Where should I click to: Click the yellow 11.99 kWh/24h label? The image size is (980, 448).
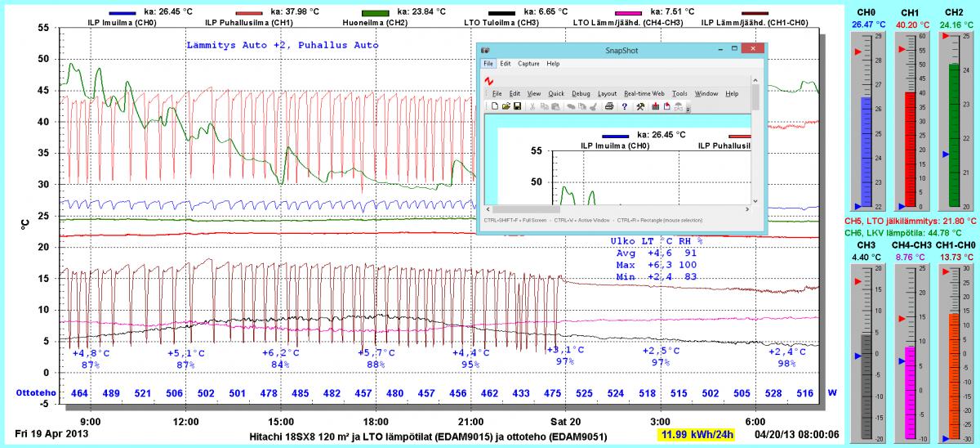697,434
